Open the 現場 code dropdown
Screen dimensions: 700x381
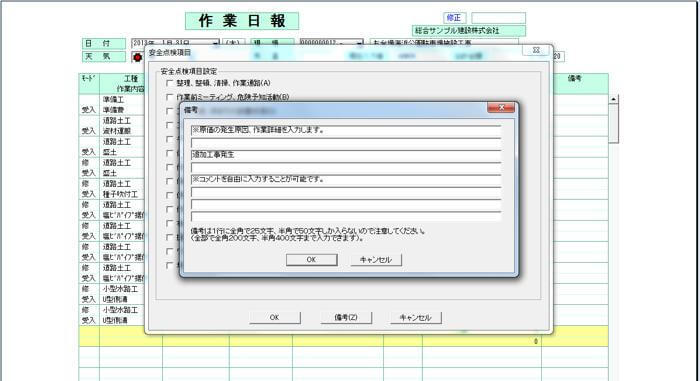click(360, 43)
